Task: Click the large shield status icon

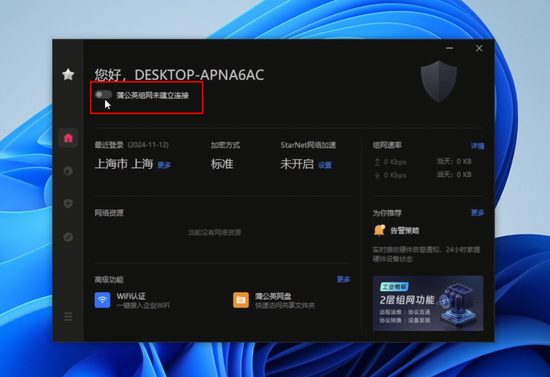Action: click(x=439, y=81)
